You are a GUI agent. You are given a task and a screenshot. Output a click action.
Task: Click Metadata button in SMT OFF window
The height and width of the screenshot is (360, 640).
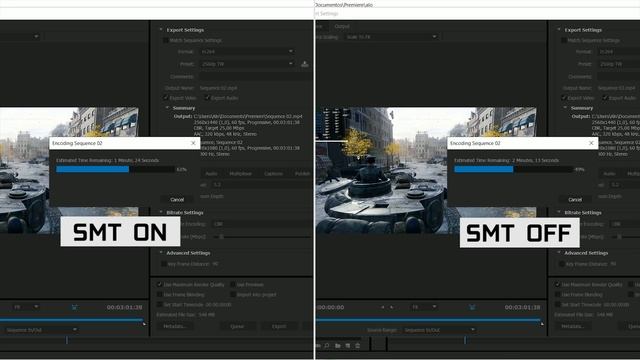tap(573, 327)
